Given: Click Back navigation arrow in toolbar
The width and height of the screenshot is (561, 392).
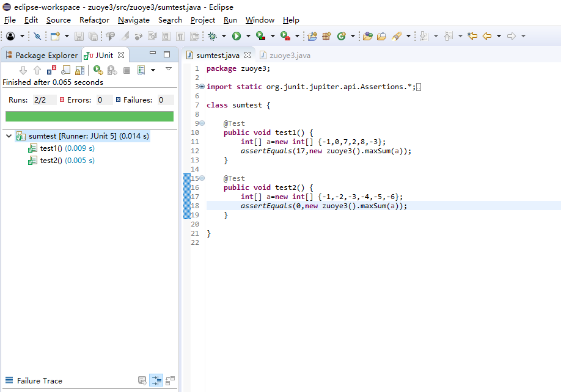Looking at the screenshot, I should (487, 36).
